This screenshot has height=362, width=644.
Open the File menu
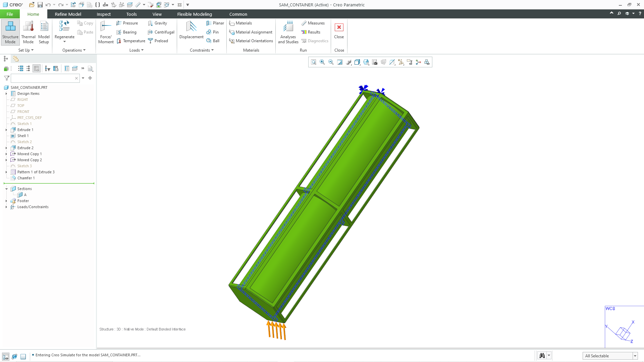click(x=10, y=14)
